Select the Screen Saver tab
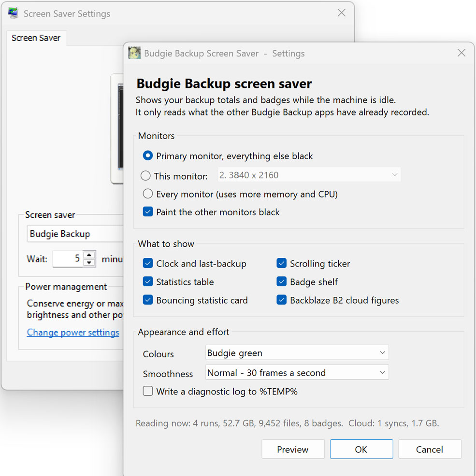The width and height of the screenshot is (476, 476). point(36,38)
